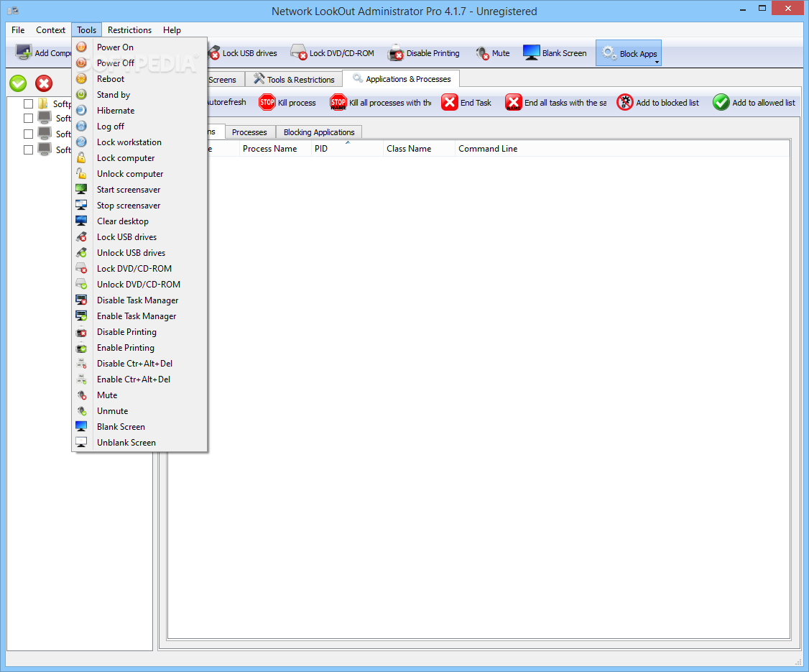Switch to the Processes tab

click(249, 132)
